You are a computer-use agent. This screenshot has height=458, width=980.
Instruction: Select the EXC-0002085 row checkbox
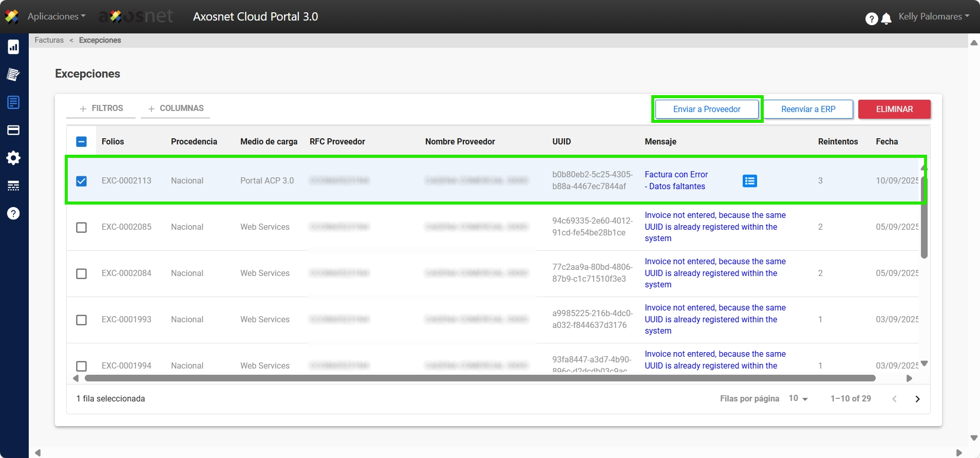pos(81,227)
